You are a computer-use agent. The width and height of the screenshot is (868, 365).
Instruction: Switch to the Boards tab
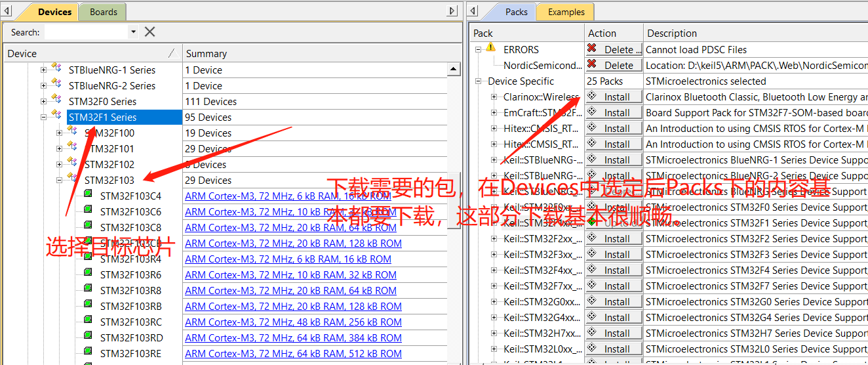103,12
